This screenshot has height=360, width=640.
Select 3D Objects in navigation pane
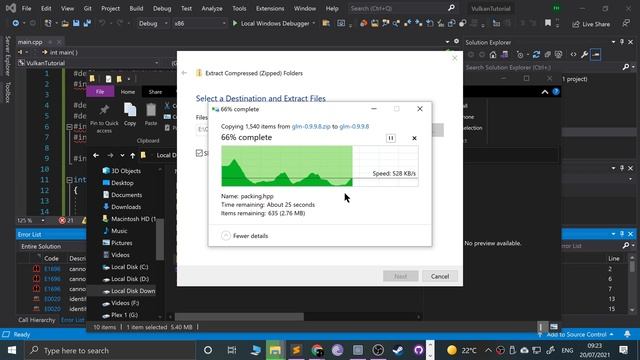pyautogui.click(x=121, y=171)
